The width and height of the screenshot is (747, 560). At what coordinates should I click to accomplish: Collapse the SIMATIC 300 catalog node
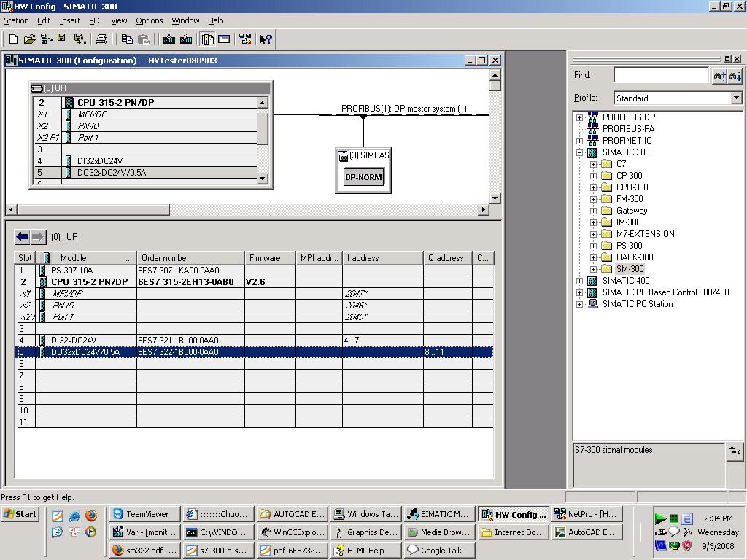pyautogui.click(x=580, y=152)
